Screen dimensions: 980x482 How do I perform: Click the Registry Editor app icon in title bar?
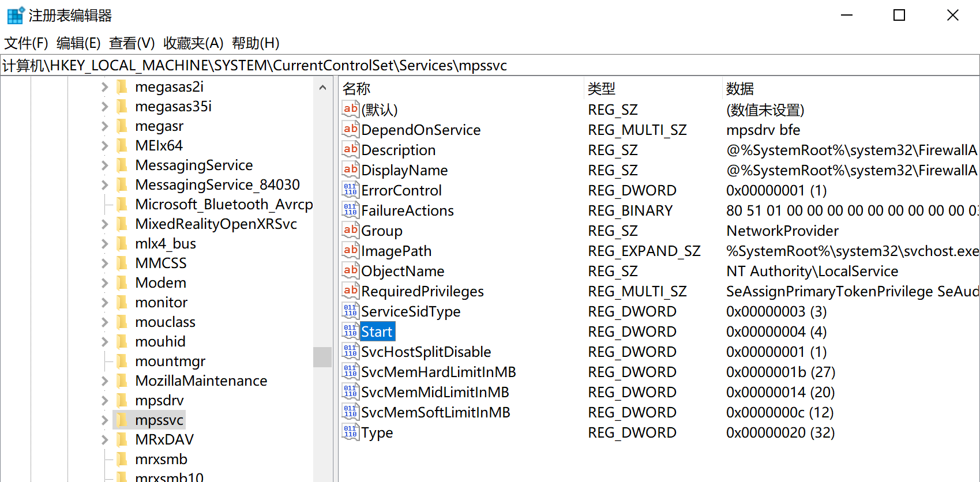pyautogui.click(x=16, y=16)
